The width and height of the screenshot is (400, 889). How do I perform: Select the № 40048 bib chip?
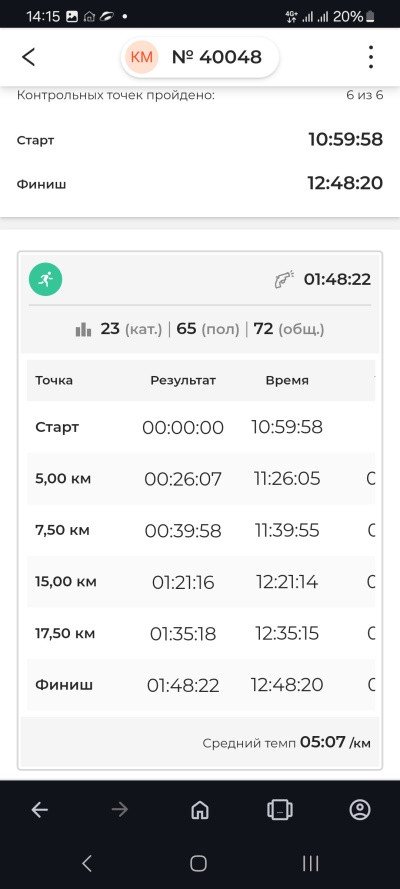point(200,57)
